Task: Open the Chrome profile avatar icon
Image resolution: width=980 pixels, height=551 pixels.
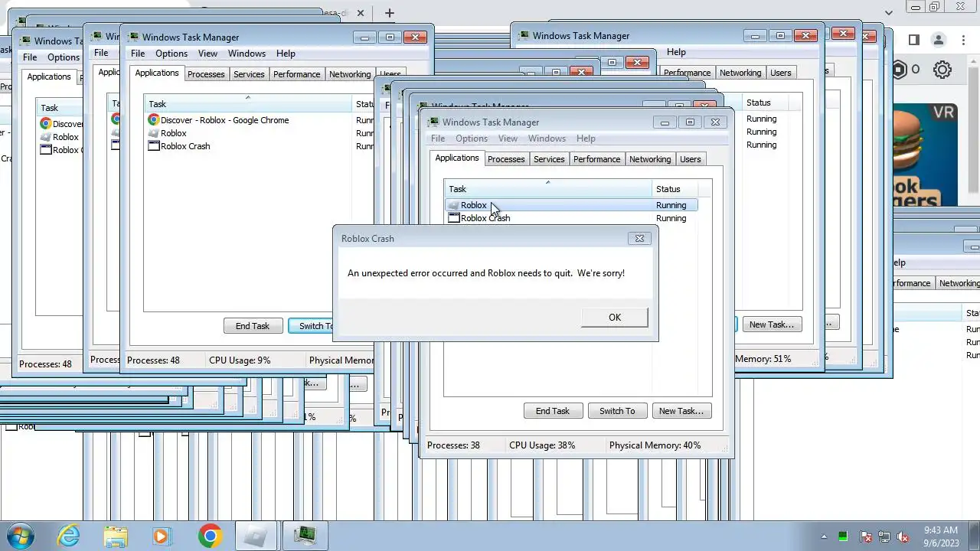Action: [939, 40]
